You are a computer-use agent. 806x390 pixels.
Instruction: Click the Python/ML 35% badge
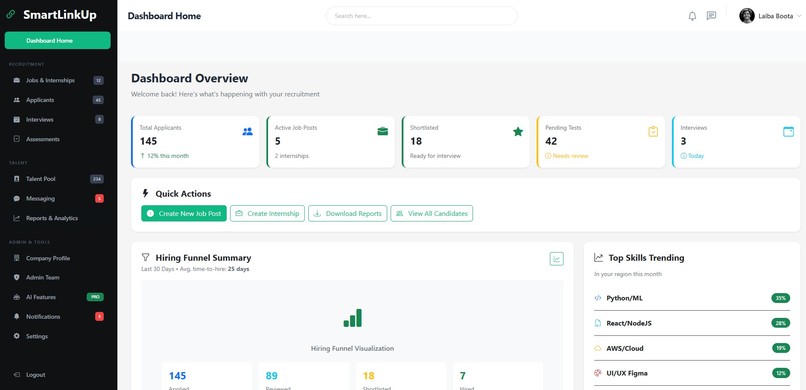(781, 298)
